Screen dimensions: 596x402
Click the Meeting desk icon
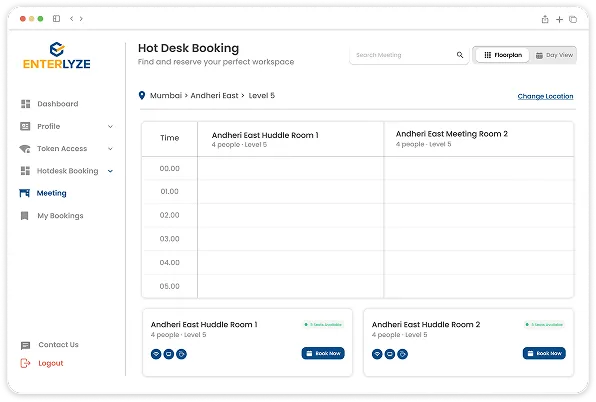click(x=25, y=193)
